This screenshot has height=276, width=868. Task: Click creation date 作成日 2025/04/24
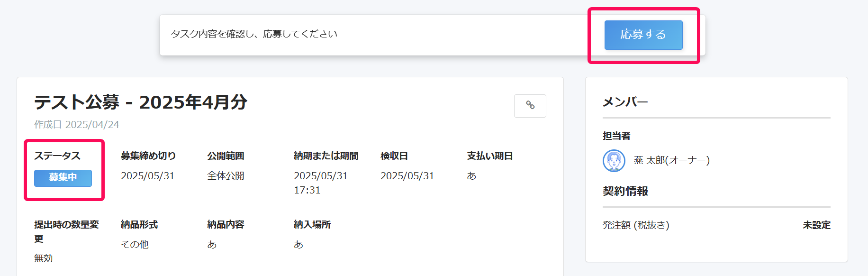[x=77, y=124]
